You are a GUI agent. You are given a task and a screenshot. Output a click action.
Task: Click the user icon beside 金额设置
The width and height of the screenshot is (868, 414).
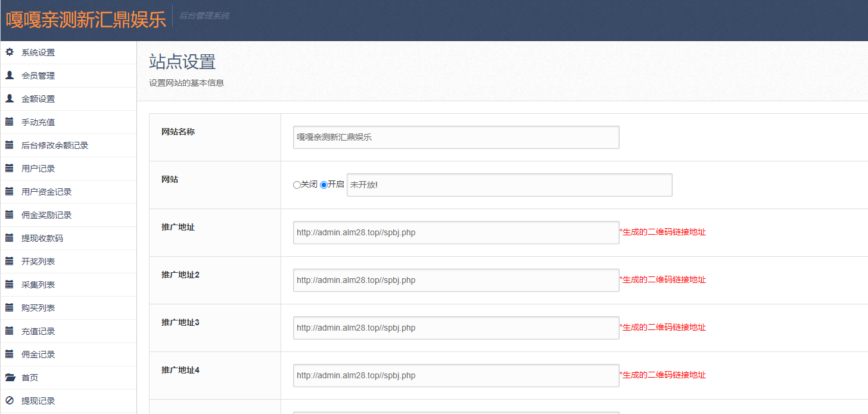coord(10,99)
